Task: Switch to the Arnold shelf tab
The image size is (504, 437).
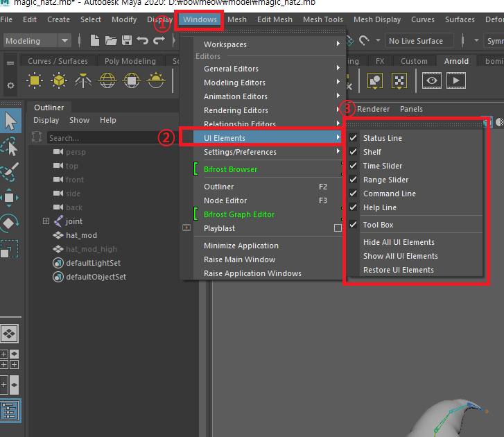Action: (456, 61)
